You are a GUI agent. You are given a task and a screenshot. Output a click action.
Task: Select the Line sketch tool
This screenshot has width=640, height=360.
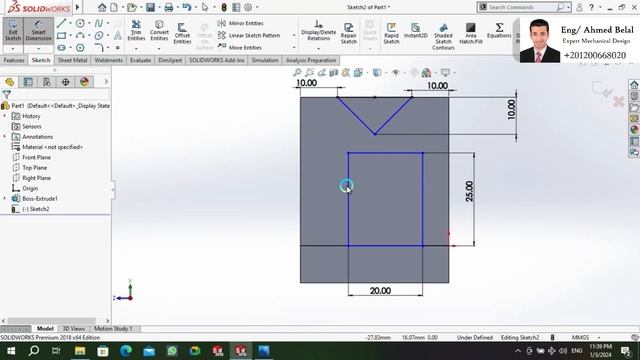[62, 23]
